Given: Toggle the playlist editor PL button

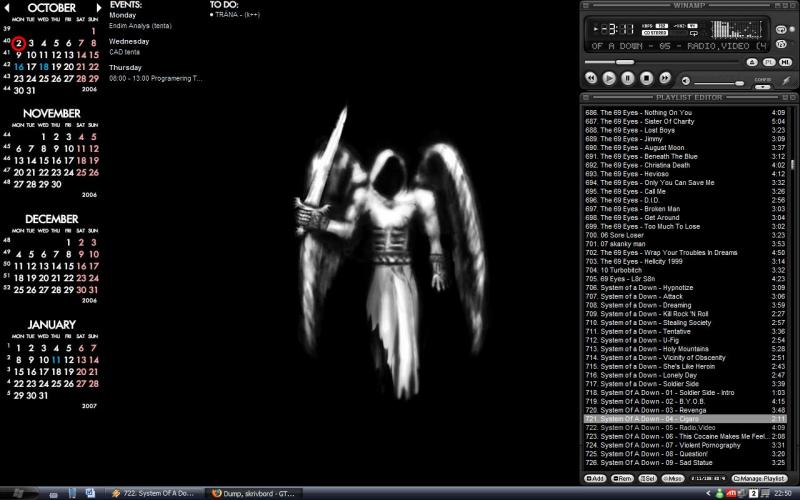Looking at the screenshot, I should point(769,61).
